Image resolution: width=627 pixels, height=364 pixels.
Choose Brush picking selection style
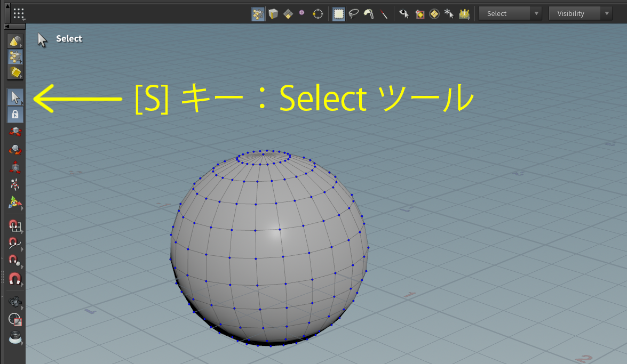pyautogui.click(x=369, y=14)
